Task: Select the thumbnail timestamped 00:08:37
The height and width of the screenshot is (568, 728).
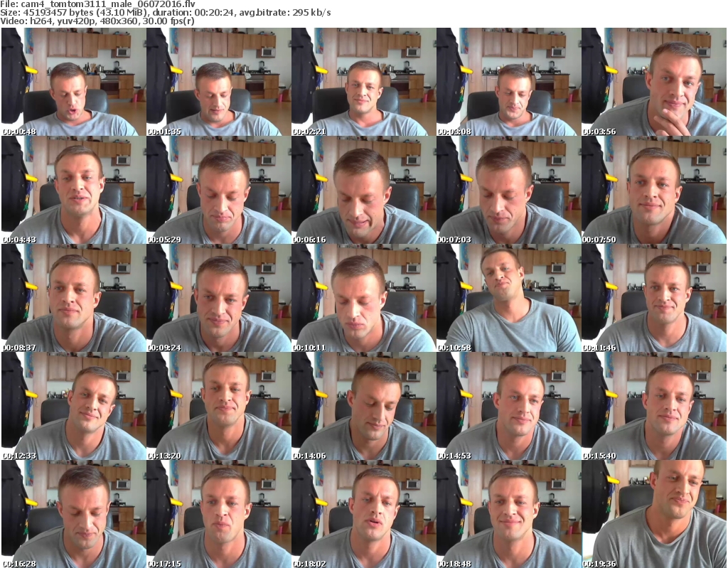Action: tap(73, 298)
